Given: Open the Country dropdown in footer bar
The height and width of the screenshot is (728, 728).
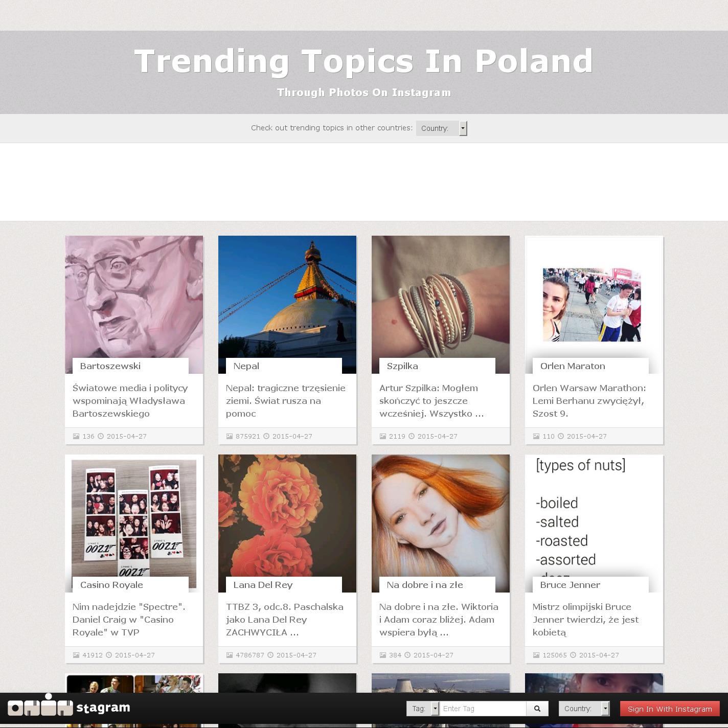Looking at the screenshot, I should click(584, 709).
